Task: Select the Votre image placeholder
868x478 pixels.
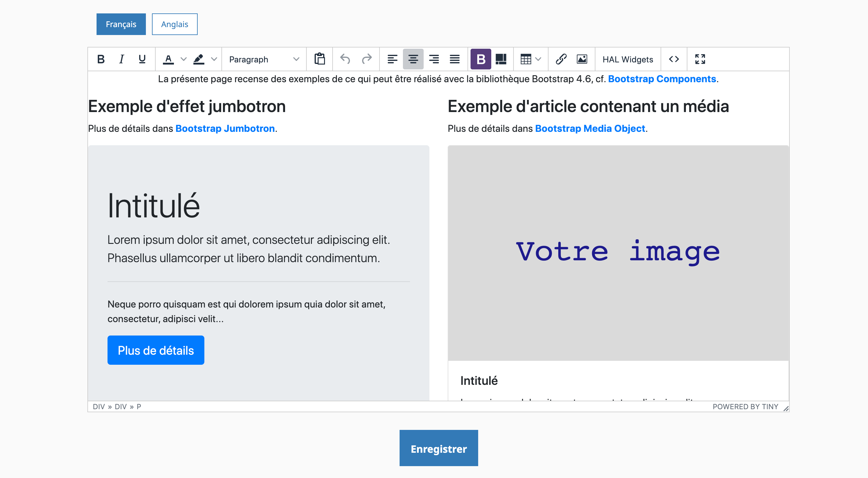Action: (x=618, y=253)
